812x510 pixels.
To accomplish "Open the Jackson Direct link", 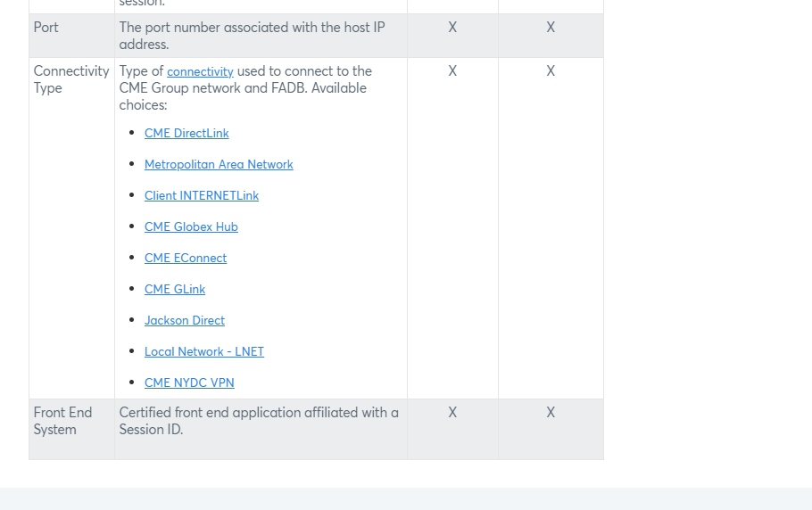I will [x=185, y=320].
